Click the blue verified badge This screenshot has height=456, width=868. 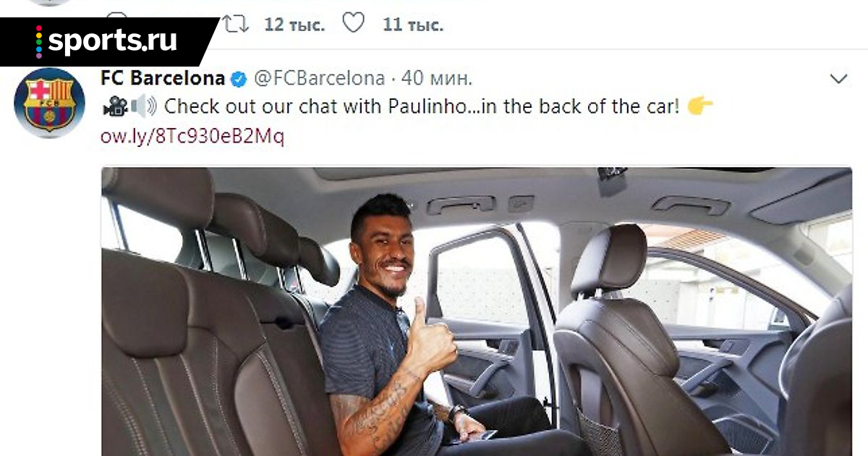[x=238, y=78]
